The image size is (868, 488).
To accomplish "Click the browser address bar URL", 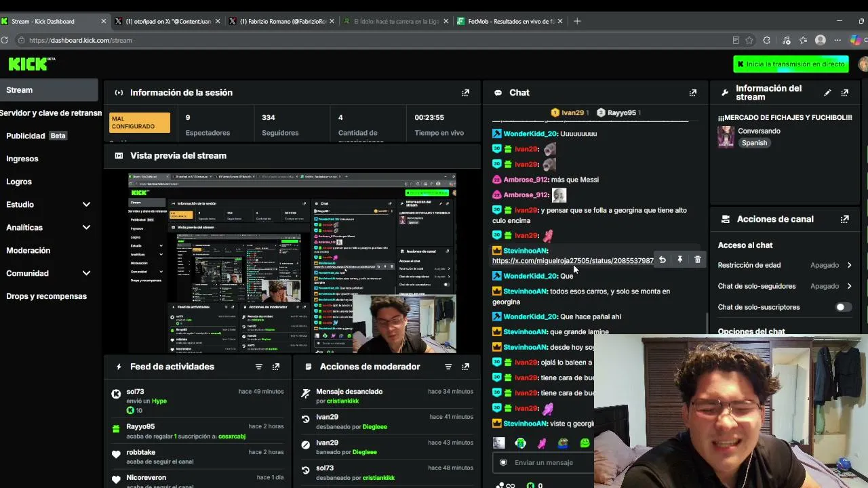I will pos(80,40).
